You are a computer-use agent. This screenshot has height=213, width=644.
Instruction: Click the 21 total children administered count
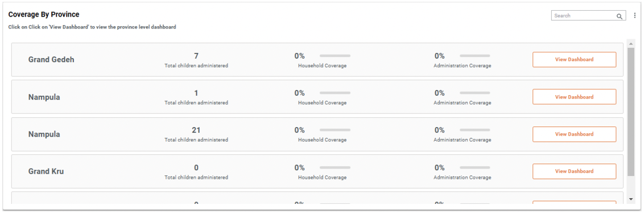(x=196, y=130)
